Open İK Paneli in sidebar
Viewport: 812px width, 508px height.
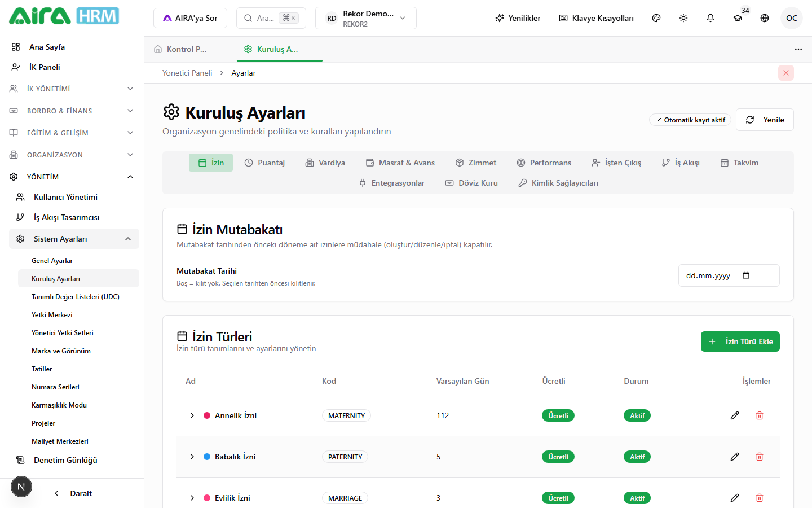72,67
